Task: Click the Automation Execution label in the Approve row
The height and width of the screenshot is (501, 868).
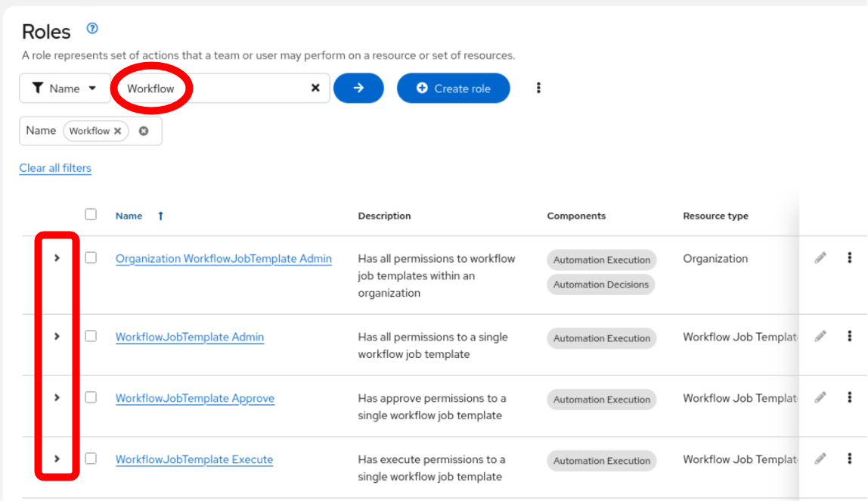Action: pyautogui.click(x=602, y=400)
